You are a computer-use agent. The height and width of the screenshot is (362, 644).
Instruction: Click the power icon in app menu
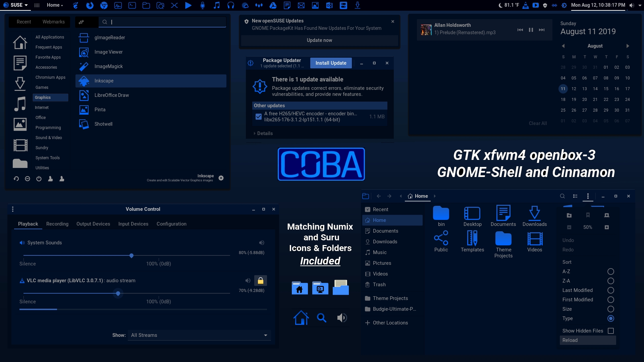point(39,179)
